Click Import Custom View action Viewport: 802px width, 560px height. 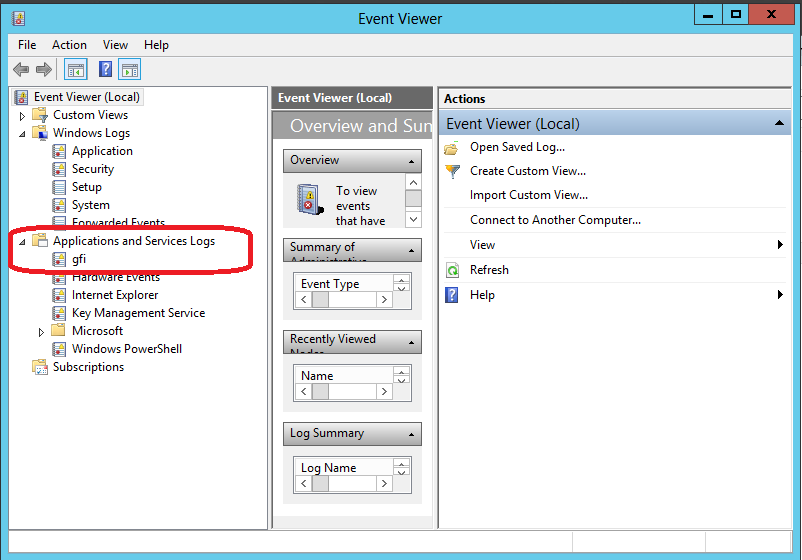tap(529, 195)
